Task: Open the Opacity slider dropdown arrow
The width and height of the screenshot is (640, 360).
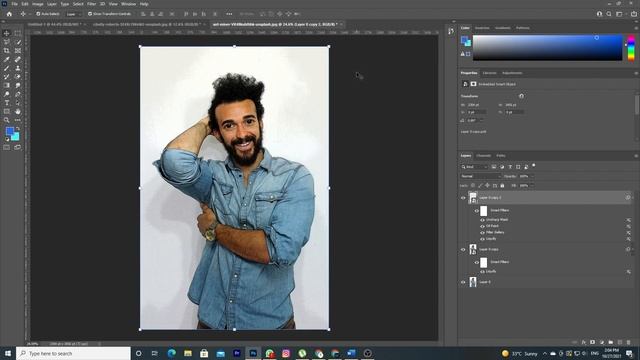Action: point(531,176)
